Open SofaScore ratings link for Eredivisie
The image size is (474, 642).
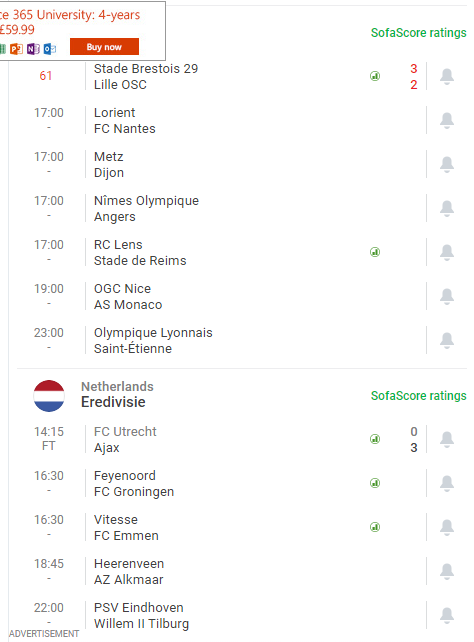(418, 396)
